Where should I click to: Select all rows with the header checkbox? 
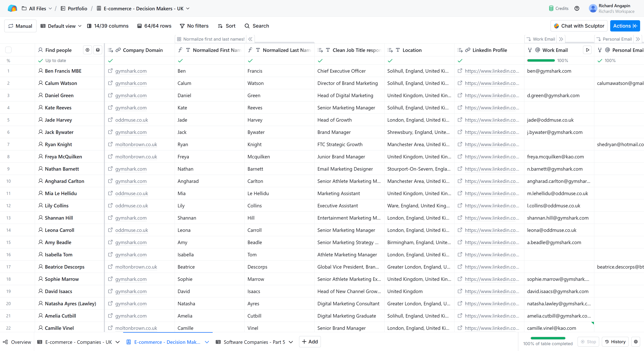pos(8,50)
